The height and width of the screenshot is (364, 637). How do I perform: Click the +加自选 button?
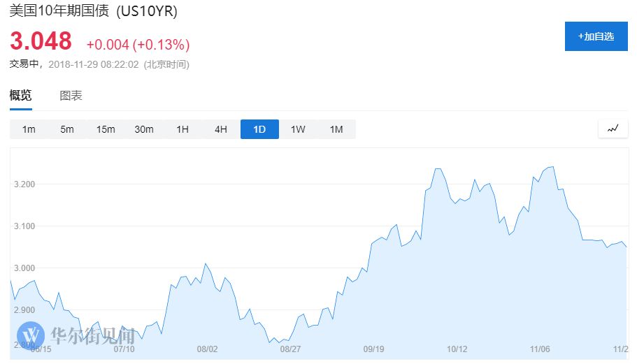596,36
